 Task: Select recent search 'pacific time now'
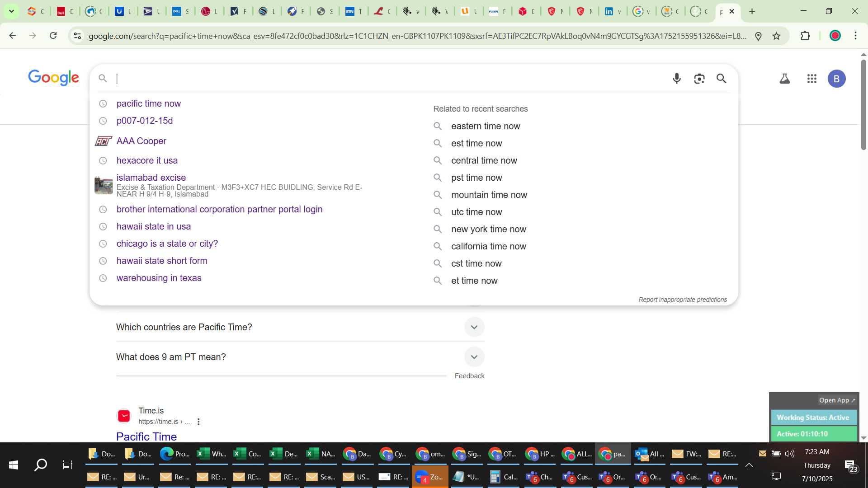tap(149, 103)
